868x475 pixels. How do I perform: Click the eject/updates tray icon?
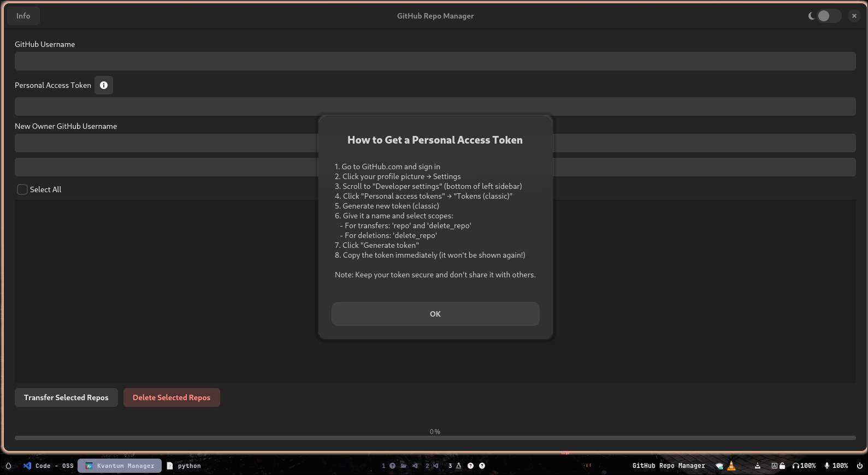pos(758,466)
